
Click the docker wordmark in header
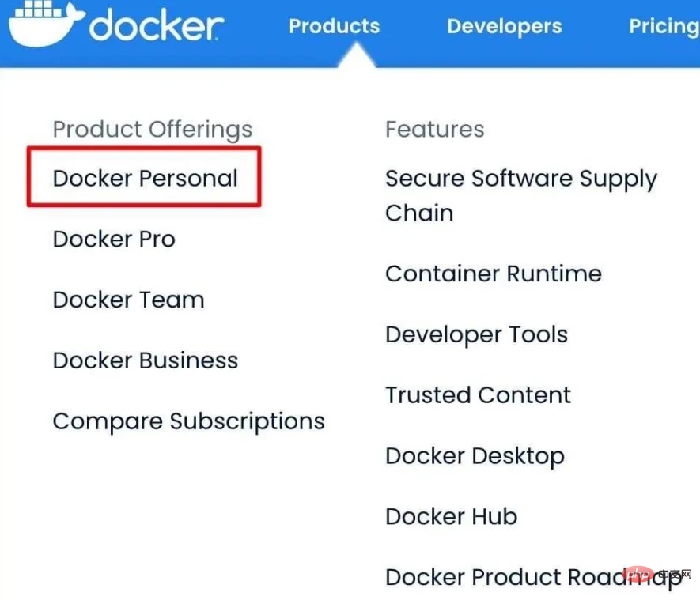(x=157, y=26)
